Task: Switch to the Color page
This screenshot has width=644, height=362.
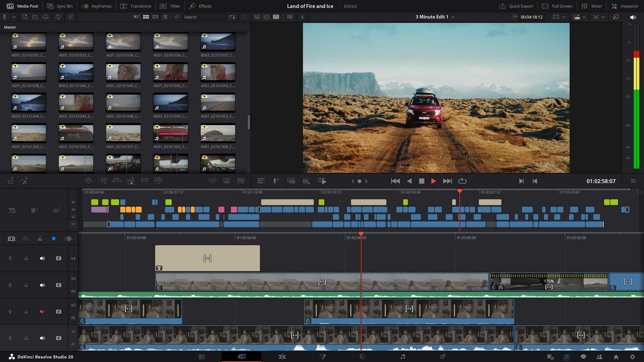Action: pyautogui.click(x=363, y=357)
